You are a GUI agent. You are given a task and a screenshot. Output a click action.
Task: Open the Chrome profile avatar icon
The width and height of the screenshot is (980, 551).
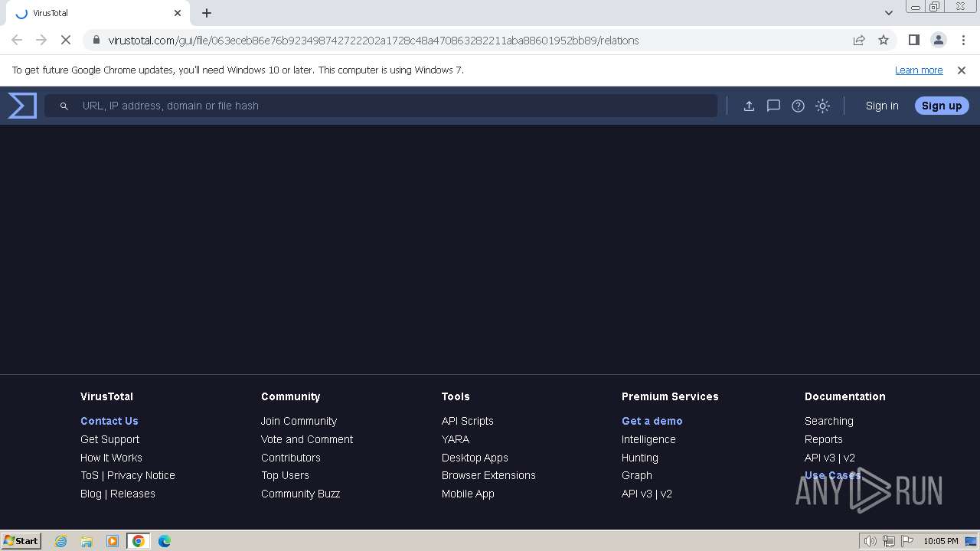tap(938, 40)
